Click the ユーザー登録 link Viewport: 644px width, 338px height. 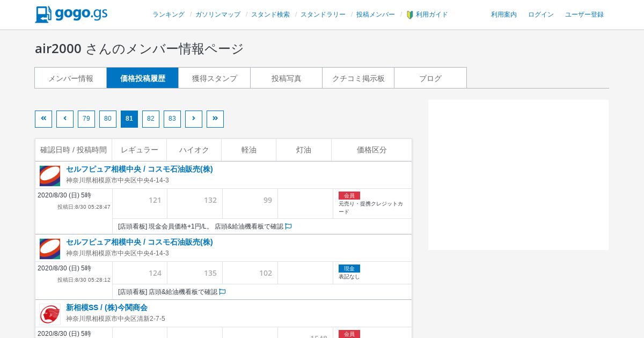coord(584,15)
